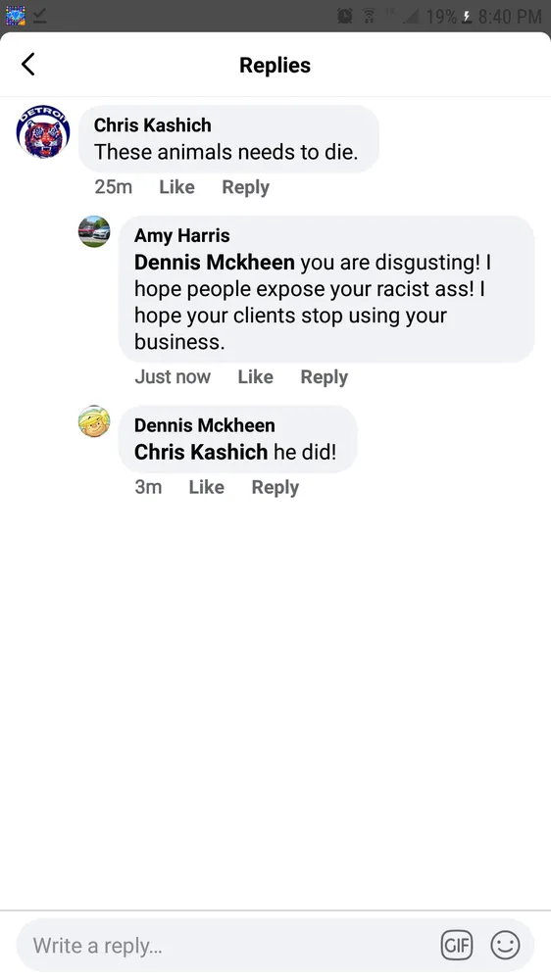Image resolution: width=551 pixels, height=980 pixels.
Task: Tap the checkmark notification icon in status bar
Action: click(x=40, y=16)
